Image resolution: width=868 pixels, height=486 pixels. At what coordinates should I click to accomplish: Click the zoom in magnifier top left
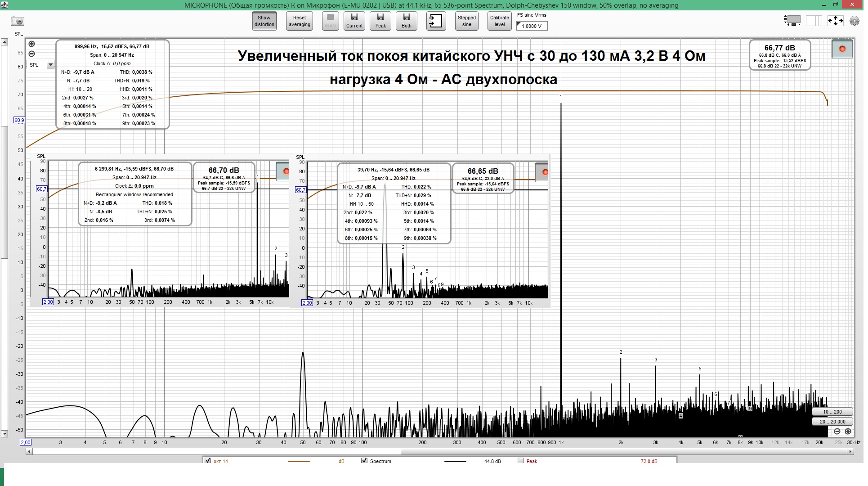(31, 44)
